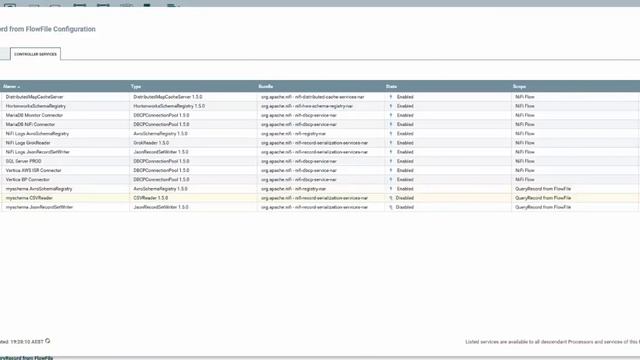The width and height of the screenshot is (640, 360).
Task: Click the last updated time 19:28:10 AEST
Action: coord(27,342)
